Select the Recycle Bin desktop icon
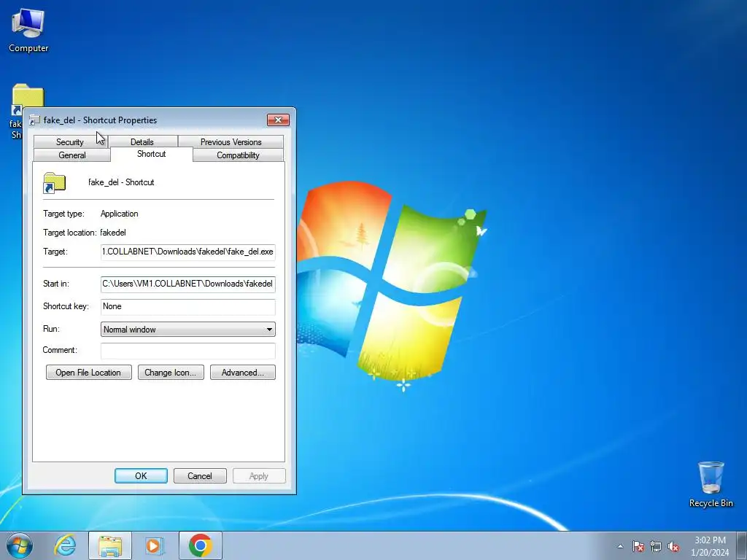Viewport: 747px width, 560px height. (x=711, y=484)
